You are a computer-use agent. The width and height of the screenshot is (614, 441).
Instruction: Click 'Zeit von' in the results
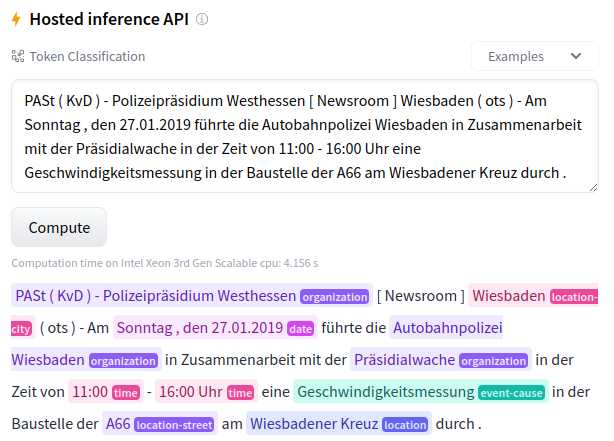coord(38,392)
